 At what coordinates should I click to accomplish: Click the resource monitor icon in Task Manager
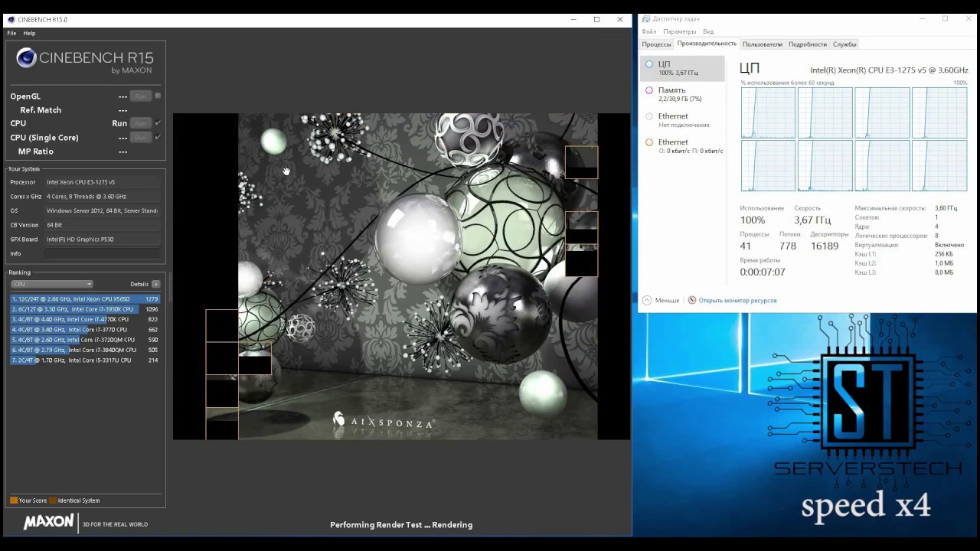pos(692,300)
